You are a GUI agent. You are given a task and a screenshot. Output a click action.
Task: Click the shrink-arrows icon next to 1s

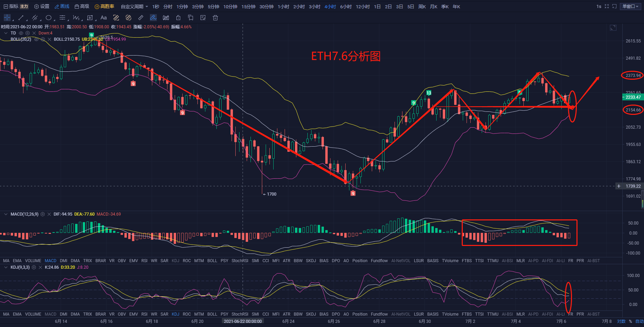(x=607, y=7)
